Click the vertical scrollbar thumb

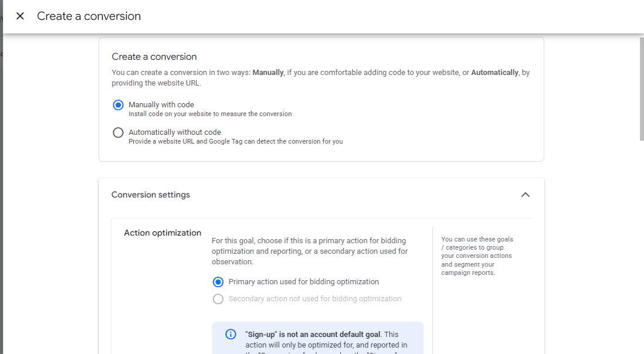click(641, 88)
